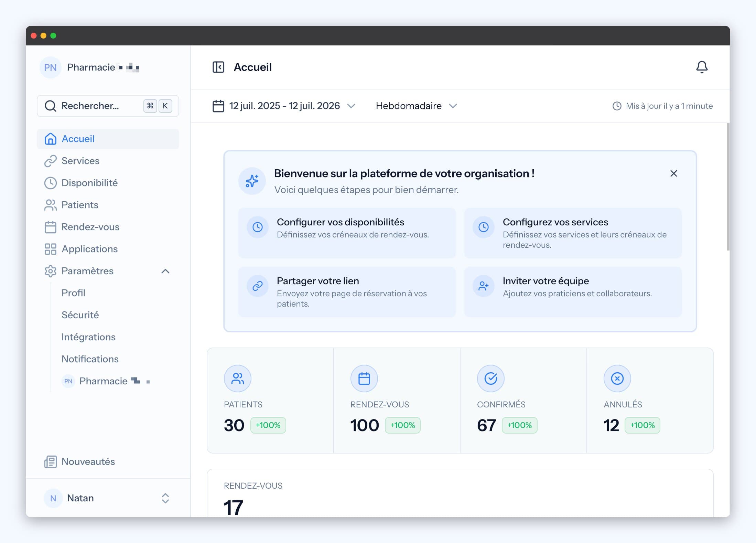Open the Services page
756x543 pixels.
[x=108, y=161]
